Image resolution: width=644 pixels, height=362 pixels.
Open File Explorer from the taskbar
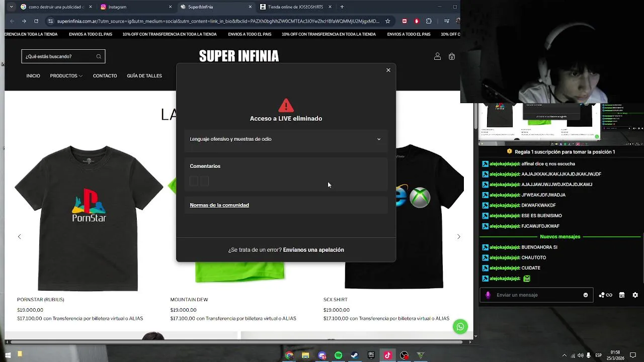305,355
